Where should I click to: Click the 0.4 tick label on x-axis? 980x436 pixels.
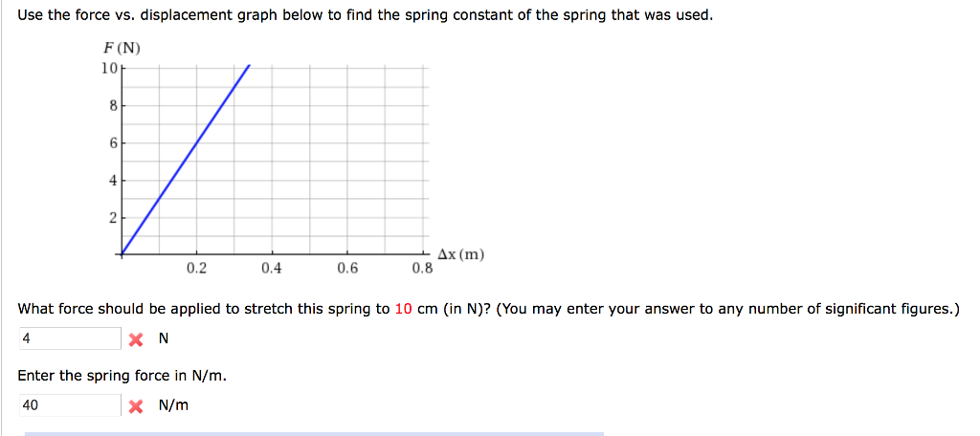click(x=271, y=270)
